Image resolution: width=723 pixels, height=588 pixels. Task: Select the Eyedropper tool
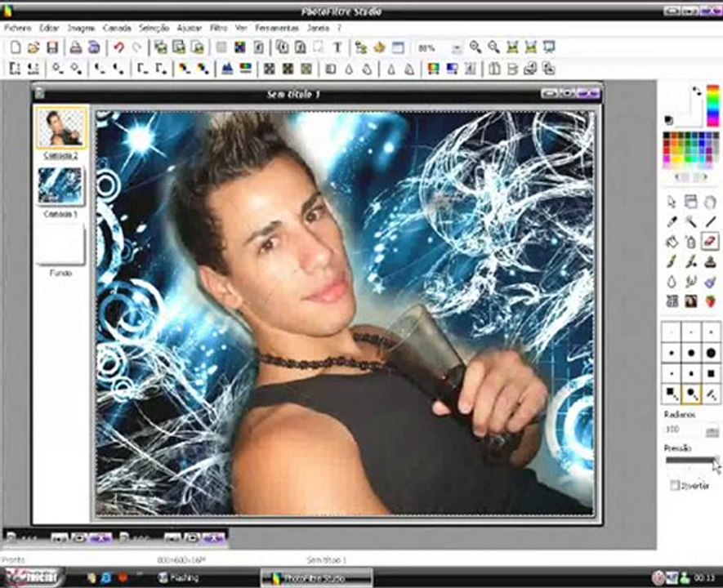tap(672, 221)
